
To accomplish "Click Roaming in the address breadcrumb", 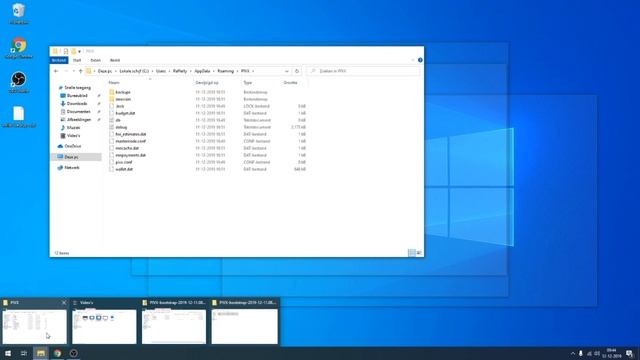I will point(226,71).
